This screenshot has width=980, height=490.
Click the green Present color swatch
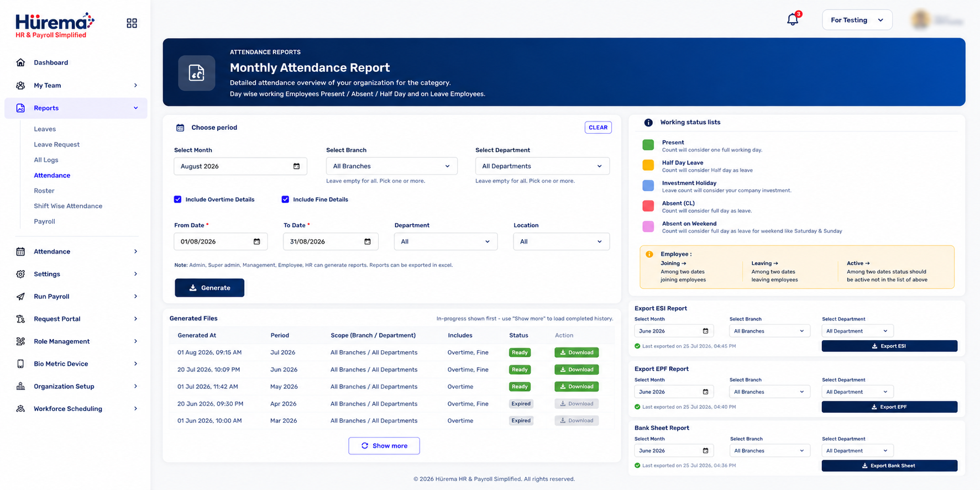(648, 145)
